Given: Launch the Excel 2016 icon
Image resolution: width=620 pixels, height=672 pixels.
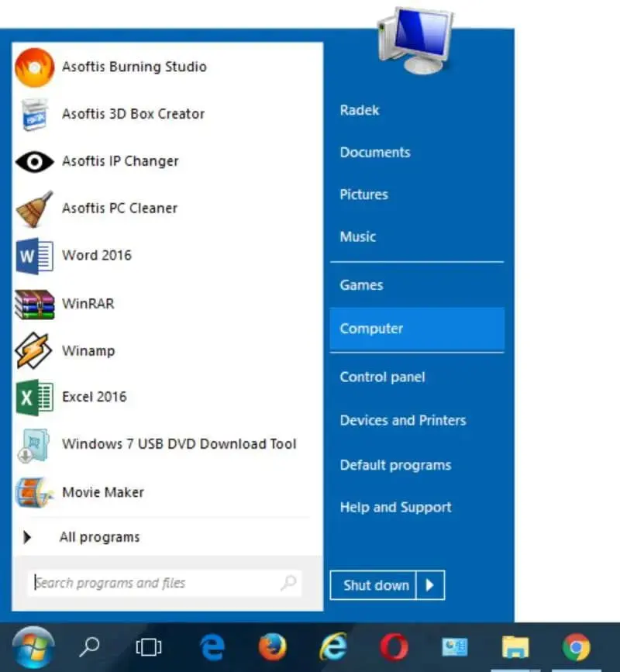Looking at the screenshot, I should (x=34, y=398).
